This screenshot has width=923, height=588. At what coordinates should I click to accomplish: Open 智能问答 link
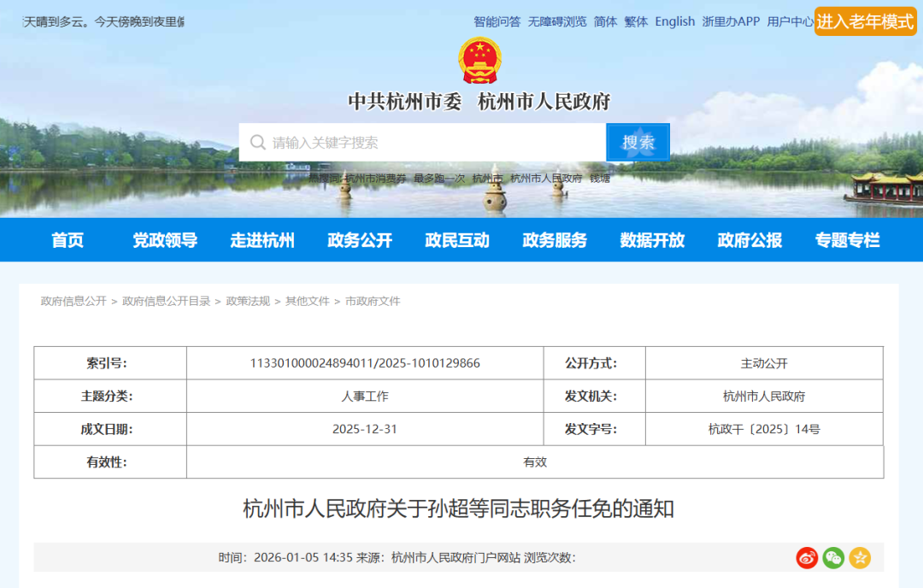[497, 21]
